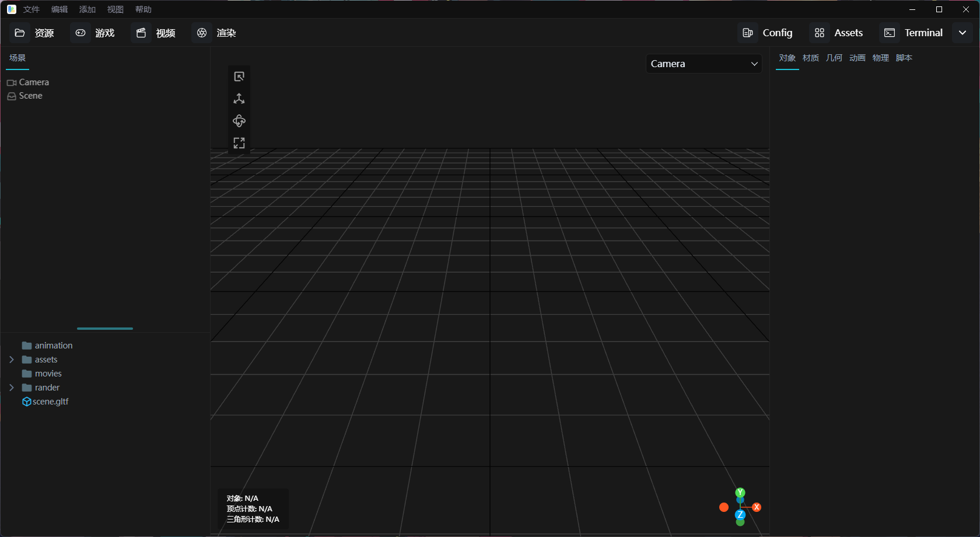Open the 帮助 menu
Image resolution: width=980 pixels, height=537 pixels.
coord(143,9)
